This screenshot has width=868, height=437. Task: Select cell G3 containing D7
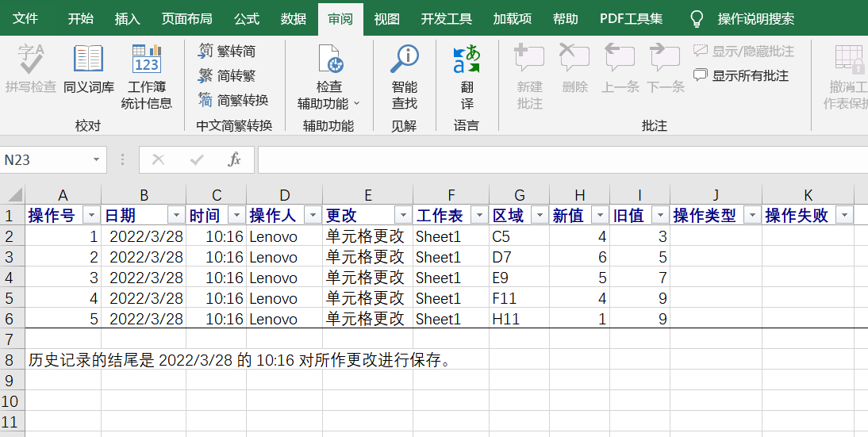pos(519,257)
